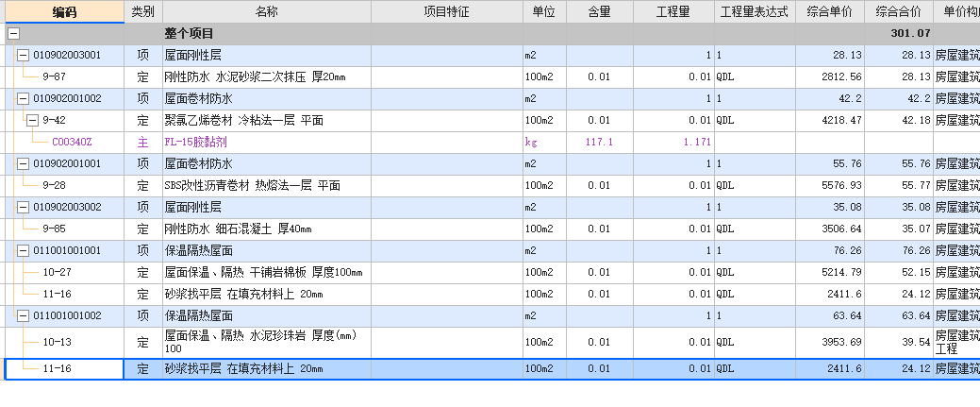
Task: Select the highlighted 11-16 code cell
Action: coord(65,369)
